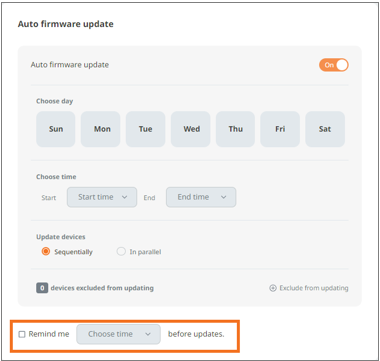380x361 pixels.
Task: Click the Exclude from updating link
Action: (314, 288)
